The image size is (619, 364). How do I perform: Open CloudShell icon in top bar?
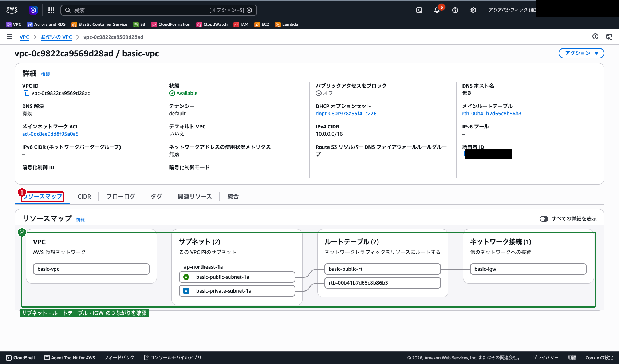419,10
